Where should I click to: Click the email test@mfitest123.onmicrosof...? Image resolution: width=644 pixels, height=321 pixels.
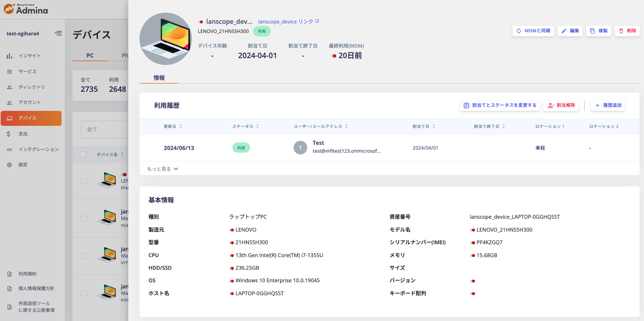[x=347, y=151]
